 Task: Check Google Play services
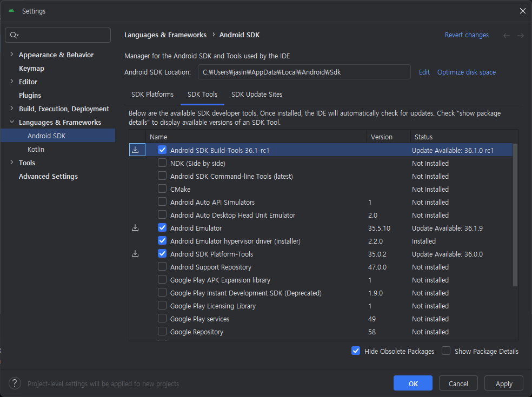coord(162,319)
